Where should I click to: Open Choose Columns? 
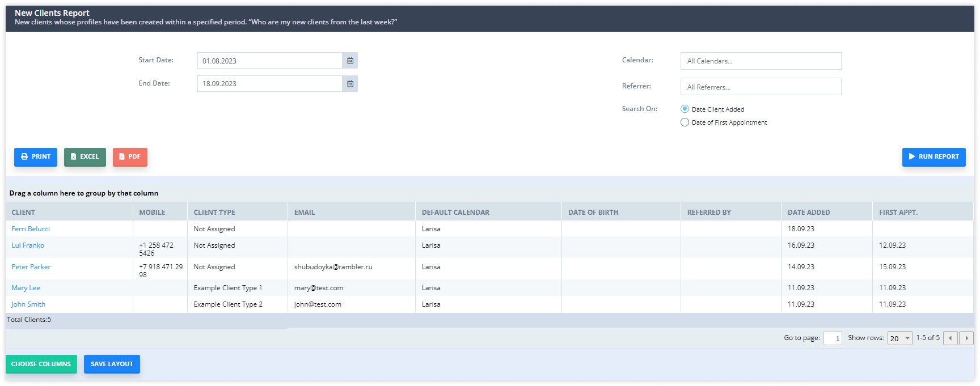point(41,364)
